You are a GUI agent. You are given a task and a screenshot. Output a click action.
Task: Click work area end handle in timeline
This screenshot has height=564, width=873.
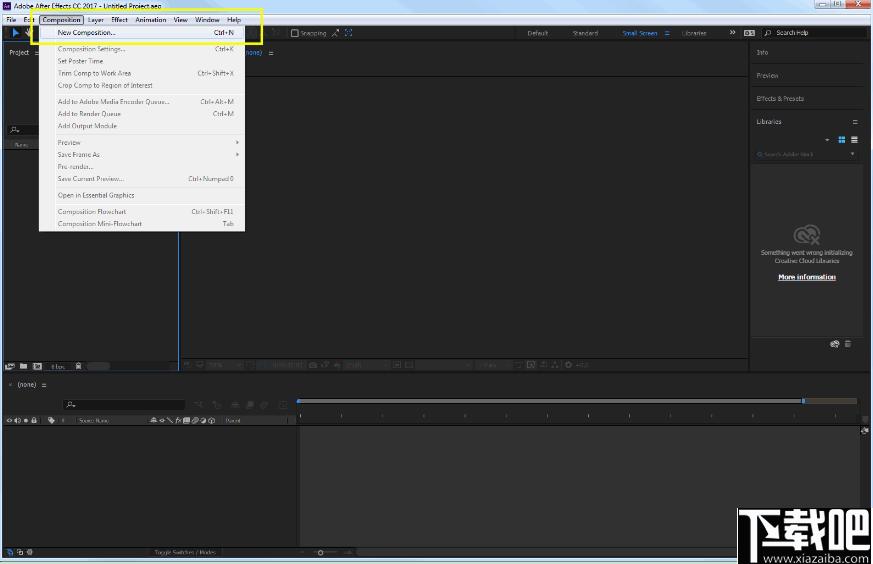803,401
